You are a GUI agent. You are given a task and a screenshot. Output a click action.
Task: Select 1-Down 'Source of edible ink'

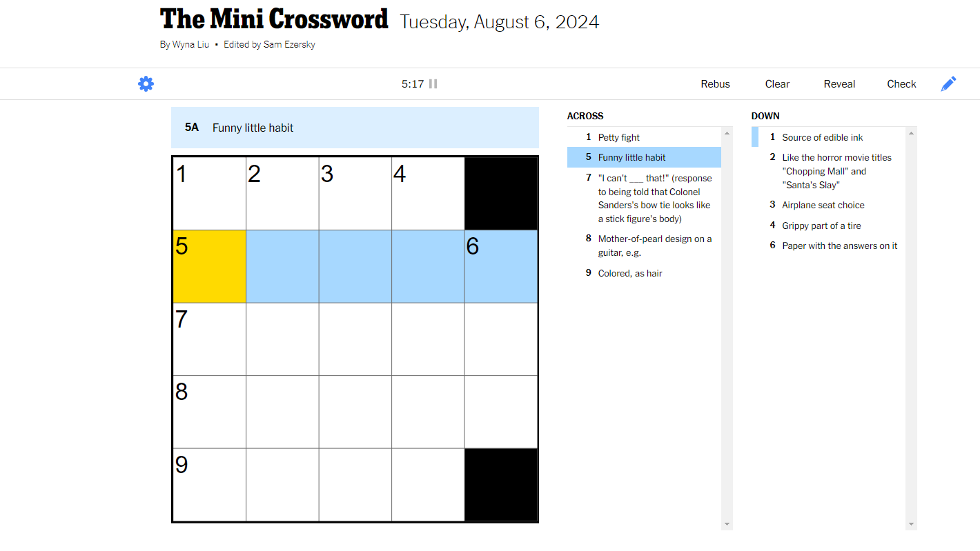(822, 137)
